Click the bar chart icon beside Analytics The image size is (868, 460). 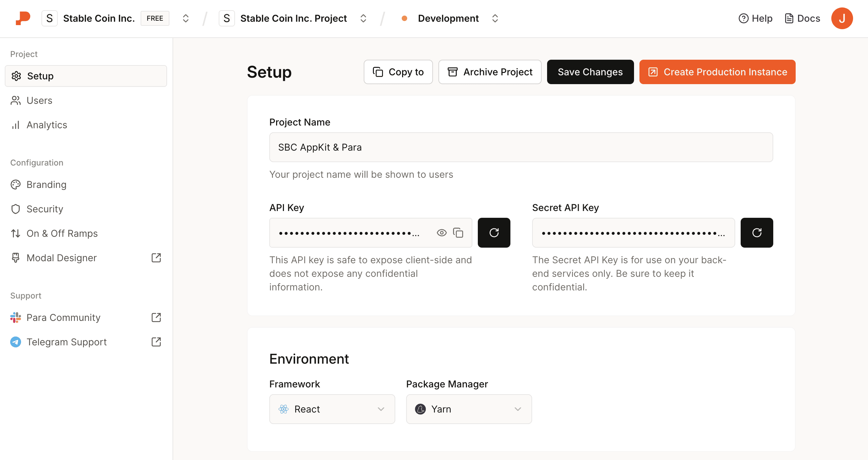click(x=16, y=125)
